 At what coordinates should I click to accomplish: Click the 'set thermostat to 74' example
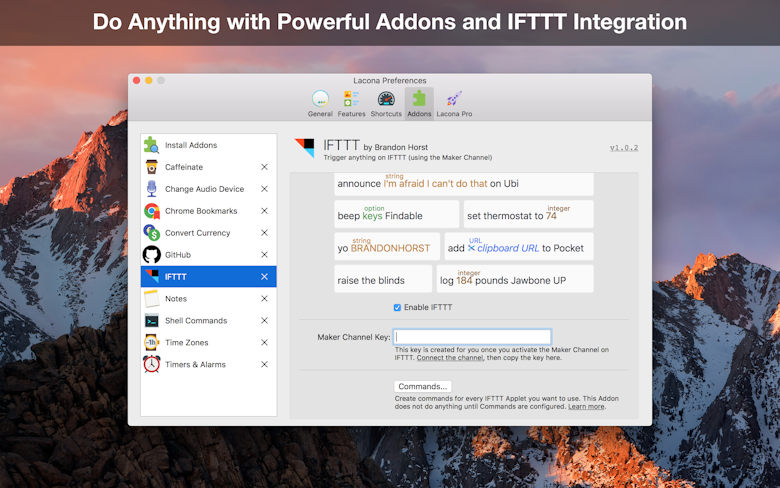pyautogui.click(x=528, y=214)
